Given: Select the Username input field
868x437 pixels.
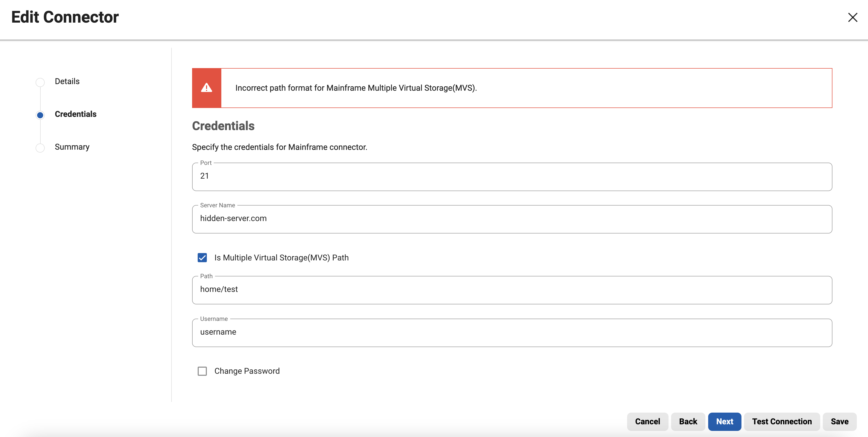Looking at the screenshot, I should [512, 333].
